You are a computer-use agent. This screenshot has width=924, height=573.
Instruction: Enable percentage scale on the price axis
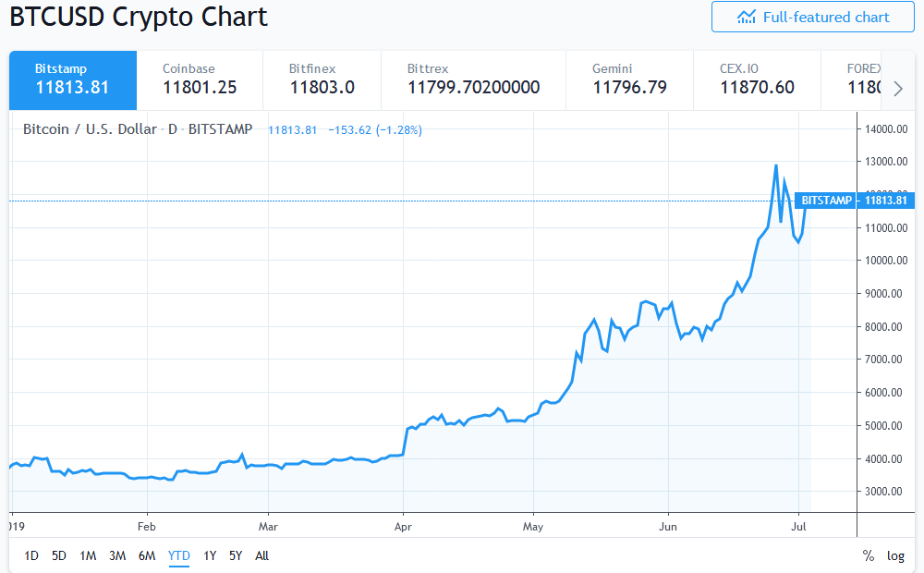(868, 555)
